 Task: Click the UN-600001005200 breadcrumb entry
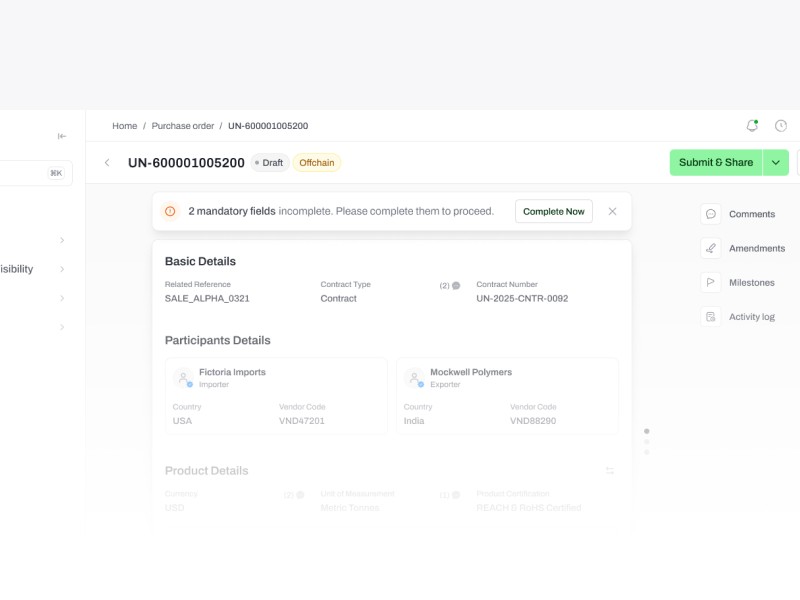268,126
